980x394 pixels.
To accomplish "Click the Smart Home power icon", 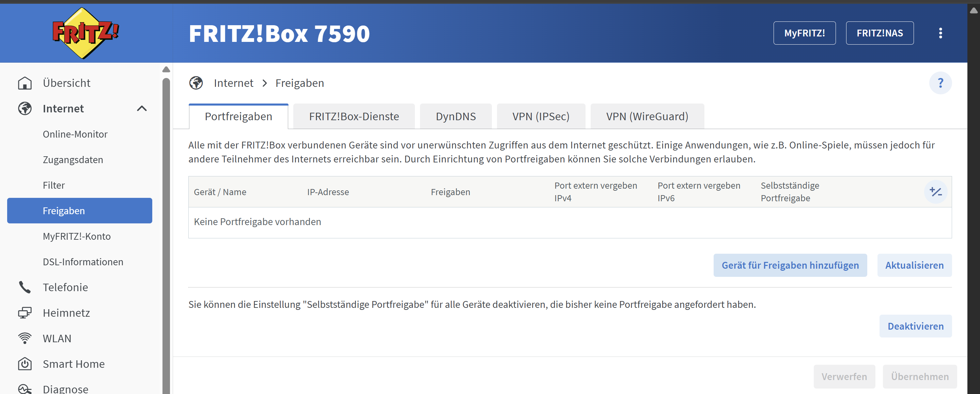I will (25, 364).
